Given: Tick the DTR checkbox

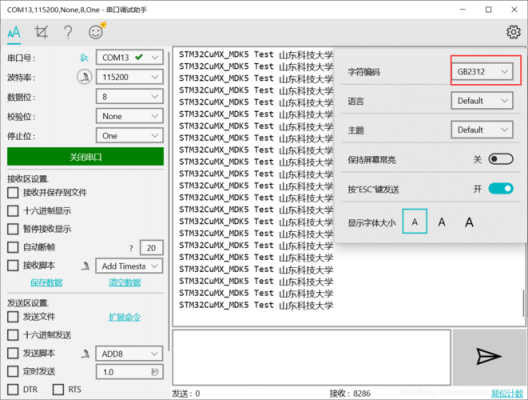Looking at the screenshot, I should click(13, 390).
